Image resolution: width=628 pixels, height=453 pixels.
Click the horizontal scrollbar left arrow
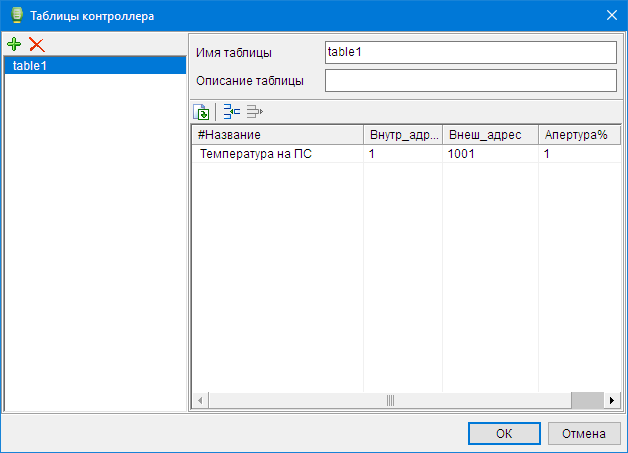pos(200,400)
